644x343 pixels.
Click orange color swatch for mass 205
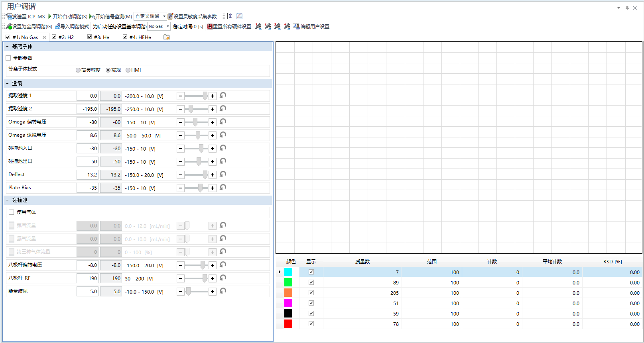pos(288,293)
